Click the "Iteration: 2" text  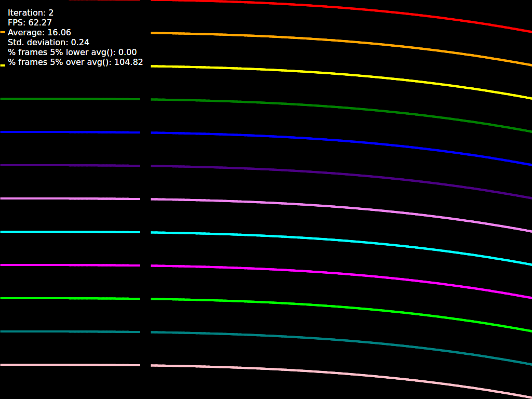coord(31,12)
